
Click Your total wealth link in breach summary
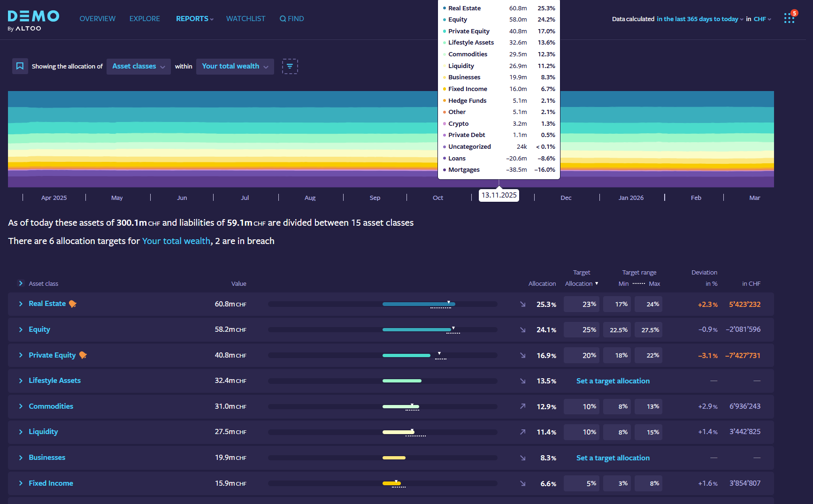pos(176,241)
